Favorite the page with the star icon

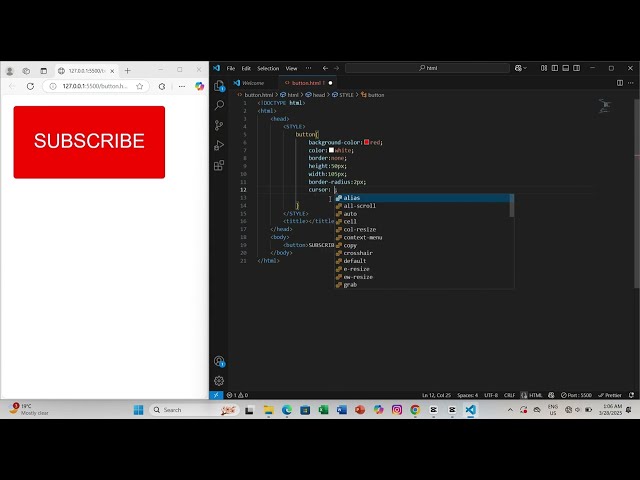pos(140,86)
